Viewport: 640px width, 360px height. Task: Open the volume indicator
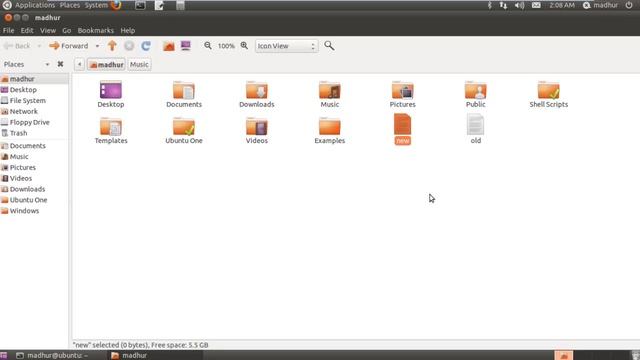tap(519, 5)
